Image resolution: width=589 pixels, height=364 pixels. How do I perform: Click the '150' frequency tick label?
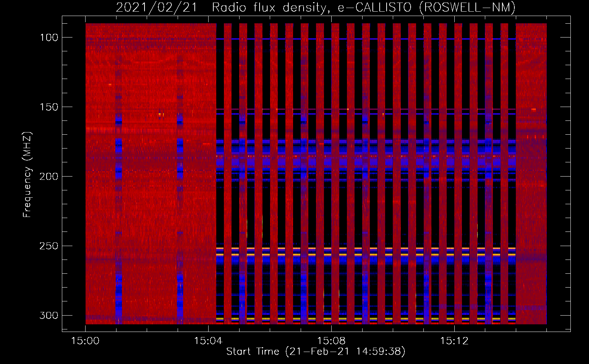coord(49,107)
